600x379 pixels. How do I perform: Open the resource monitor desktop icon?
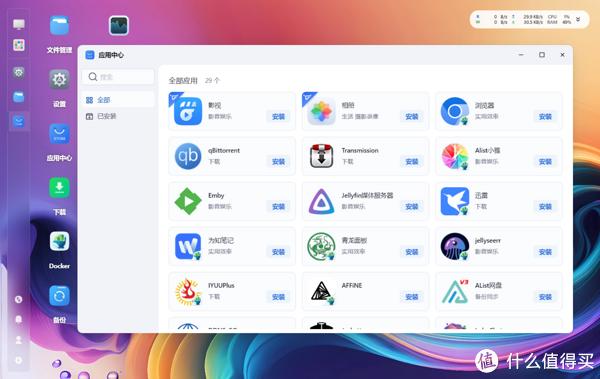(119, 26)
